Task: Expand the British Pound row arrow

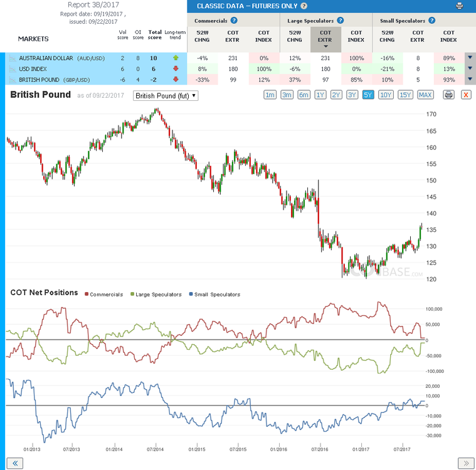Action: click(x=470, y=79)
